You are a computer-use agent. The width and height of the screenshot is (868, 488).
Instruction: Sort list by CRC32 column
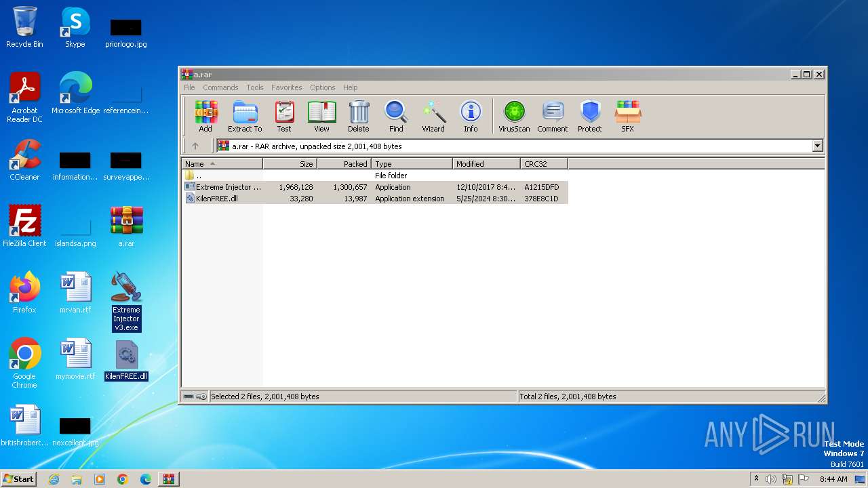[544, 164]
